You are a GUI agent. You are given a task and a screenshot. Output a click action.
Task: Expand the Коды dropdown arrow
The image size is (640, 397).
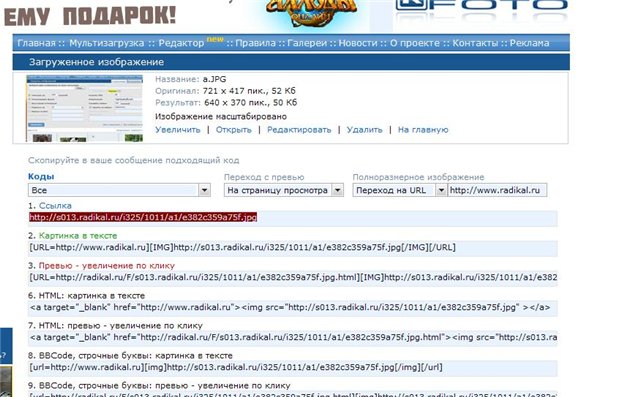[x=204, y=190]
